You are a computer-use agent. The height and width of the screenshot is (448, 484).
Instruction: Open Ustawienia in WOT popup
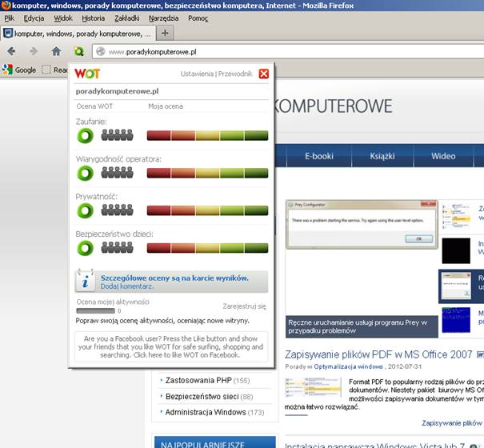(x=197, y=74)
